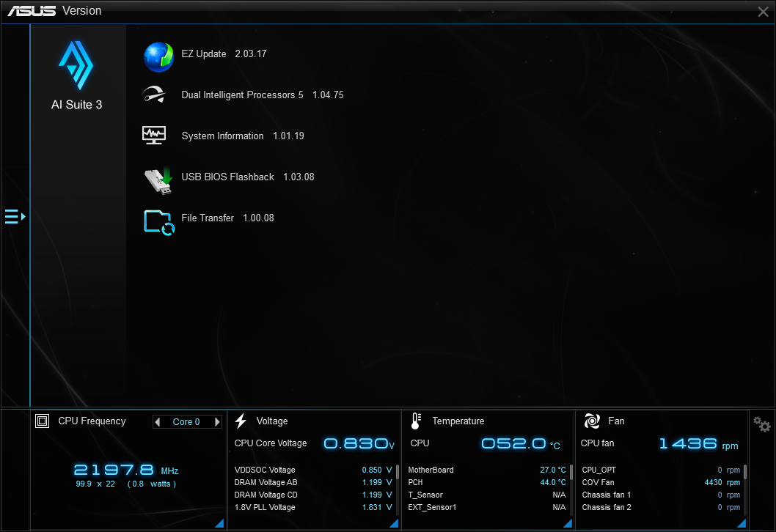Click the Chassis fan 2 row
The width and height of the screenshot is (776, 532).
tap(661, 507)
